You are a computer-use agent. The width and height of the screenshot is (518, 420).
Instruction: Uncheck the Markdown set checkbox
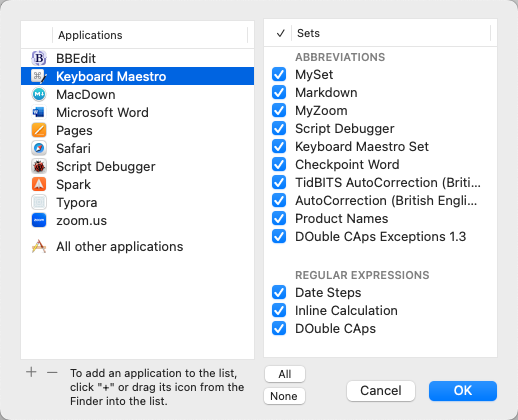pos(279,93)
